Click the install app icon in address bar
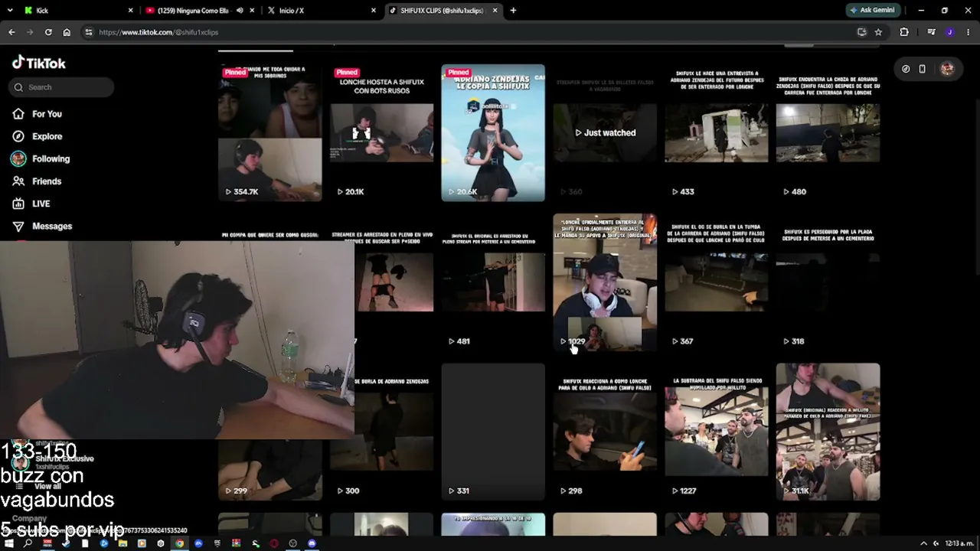 (861, 32)
